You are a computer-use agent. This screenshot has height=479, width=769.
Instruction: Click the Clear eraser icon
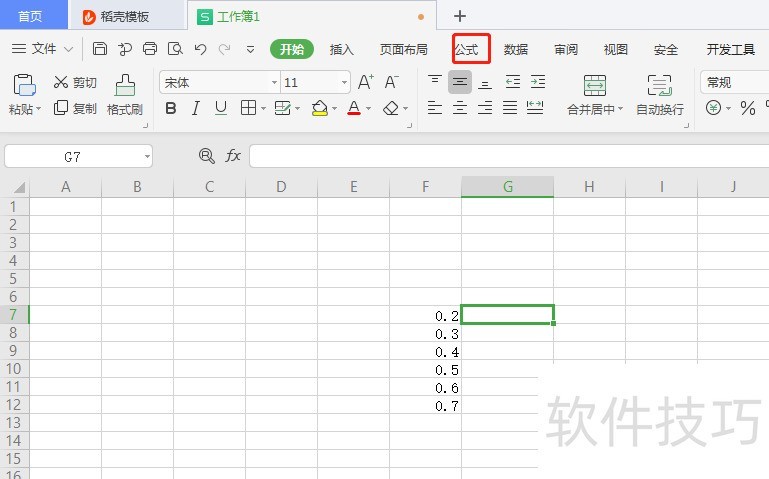point(391,108)
